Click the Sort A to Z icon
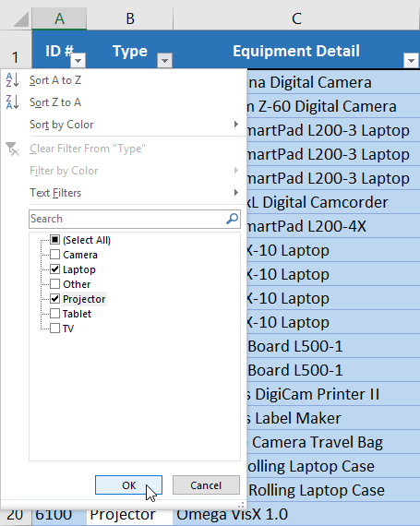 pos(12,80)
